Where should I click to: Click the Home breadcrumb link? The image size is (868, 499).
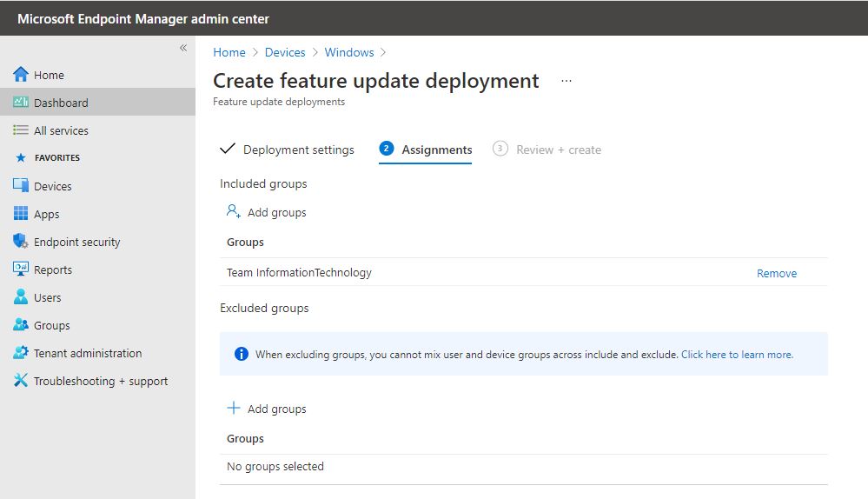coord(229,52)
